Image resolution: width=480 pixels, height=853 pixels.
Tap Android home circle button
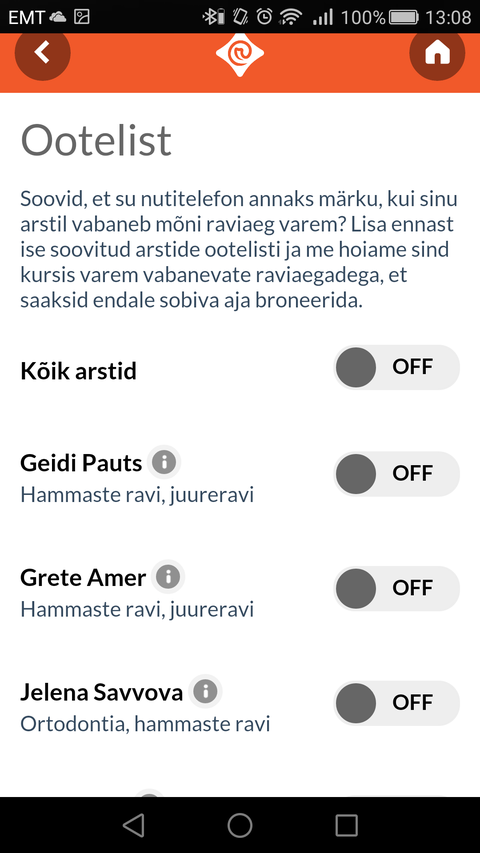(x=240, y=825)
